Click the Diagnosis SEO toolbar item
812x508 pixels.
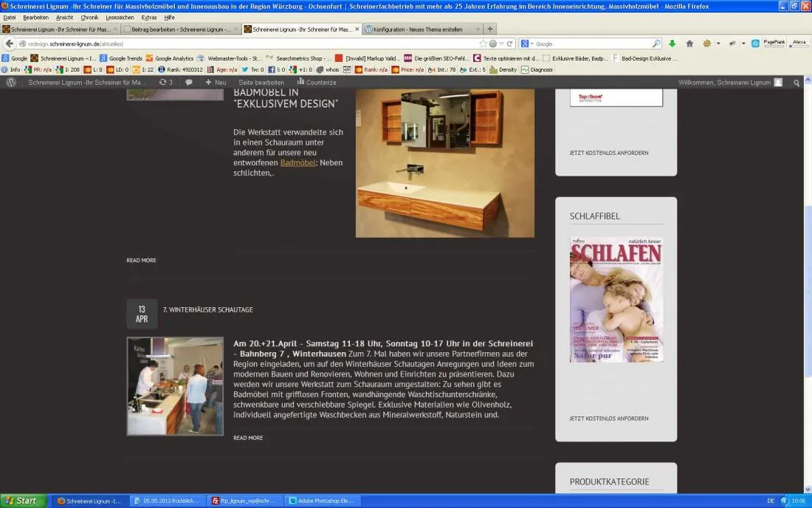click(x=537, y=69)
